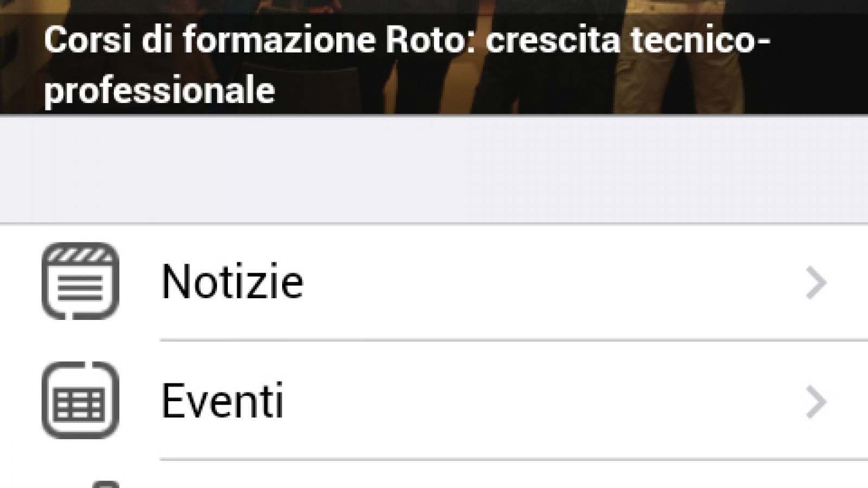Open the Eventi menu item

(434, 401)
